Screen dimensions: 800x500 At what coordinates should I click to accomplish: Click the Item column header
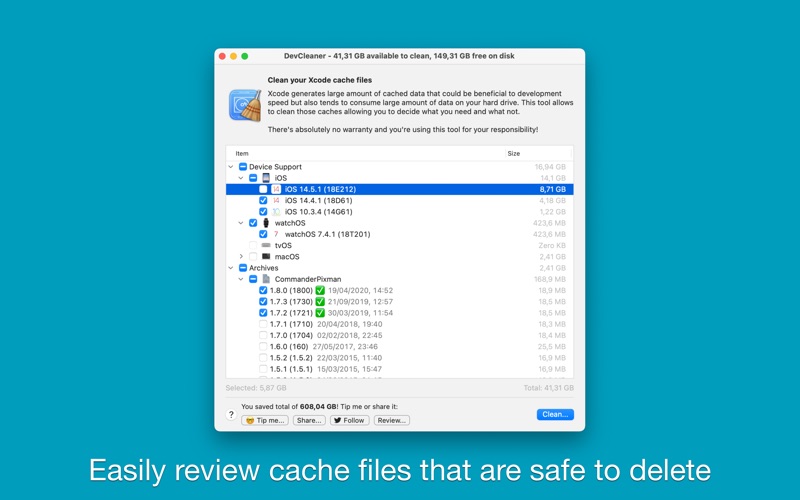(365, 154)
